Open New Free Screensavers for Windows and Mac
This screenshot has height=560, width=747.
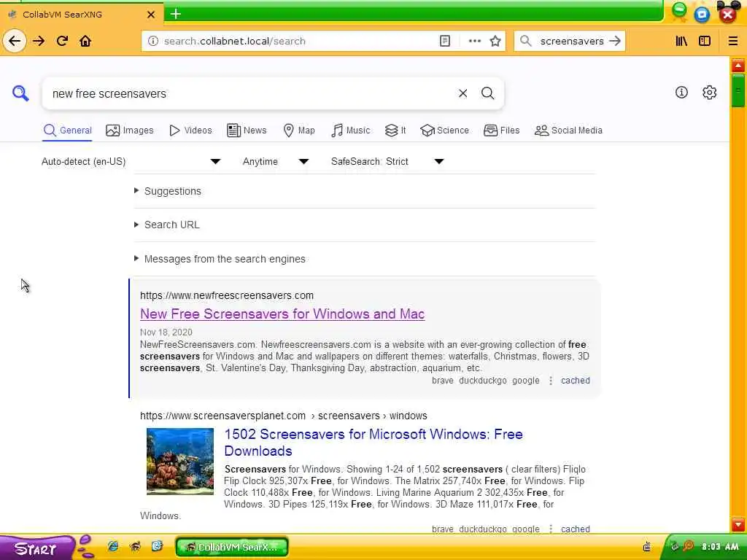coord(282,314)
